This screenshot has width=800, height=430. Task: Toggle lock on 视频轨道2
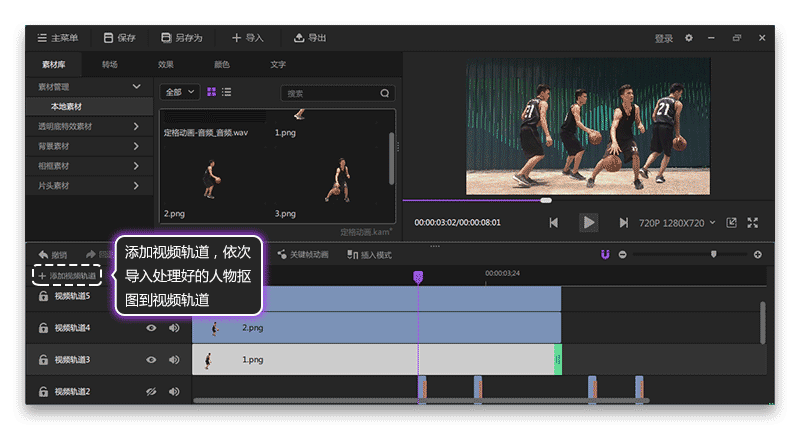click(43, 392)
